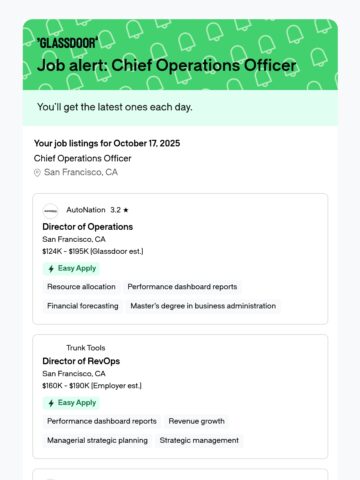
Task: Click the location pin icon beside San Francisco
Action: (37, 173)
